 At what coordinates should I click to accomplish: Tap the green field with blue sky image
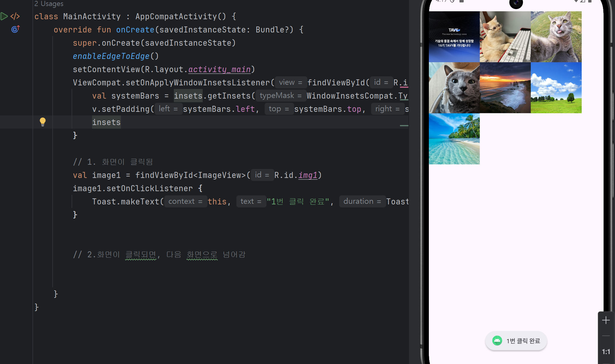click(x=556, y=88)
